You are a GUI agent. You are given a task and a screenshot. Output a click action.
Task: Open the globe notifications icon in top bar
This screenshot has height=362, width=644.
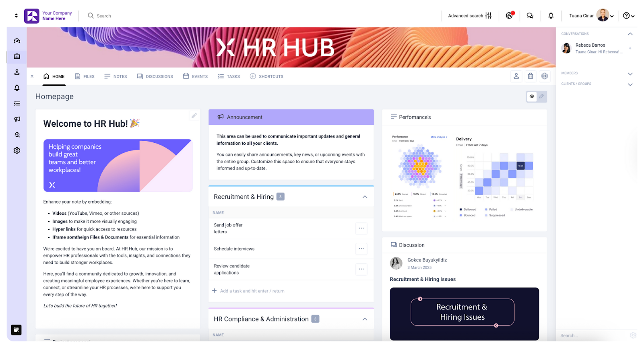(x=509, y=16)
